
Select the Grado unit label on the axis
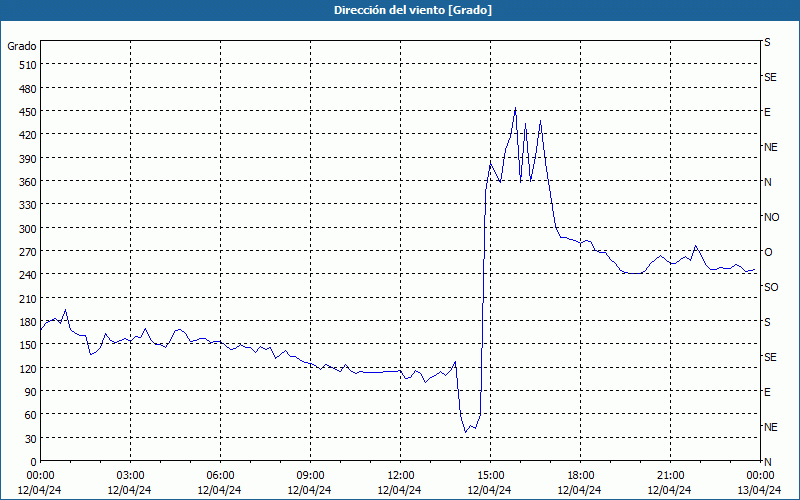[22, 46]
